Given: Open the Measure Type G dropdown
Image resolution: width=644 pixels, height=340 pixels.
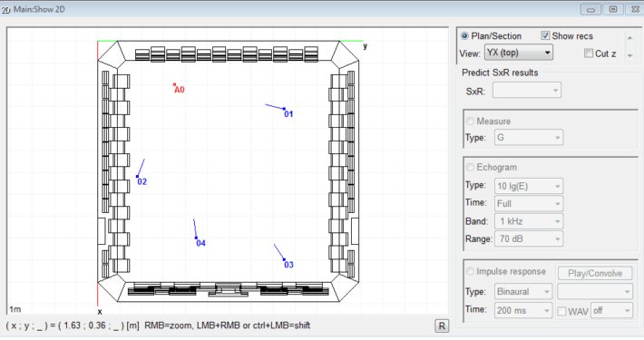Looking at the screenshot, I should click(x=529, y=138).
